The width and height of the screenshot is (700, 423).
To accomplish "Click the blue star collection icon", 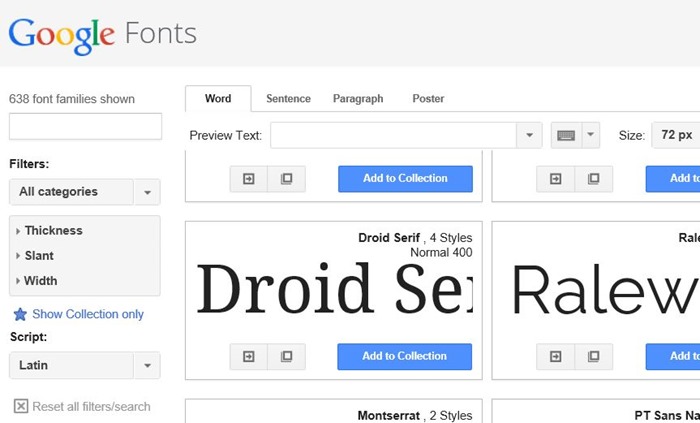I will click(20, 315).
